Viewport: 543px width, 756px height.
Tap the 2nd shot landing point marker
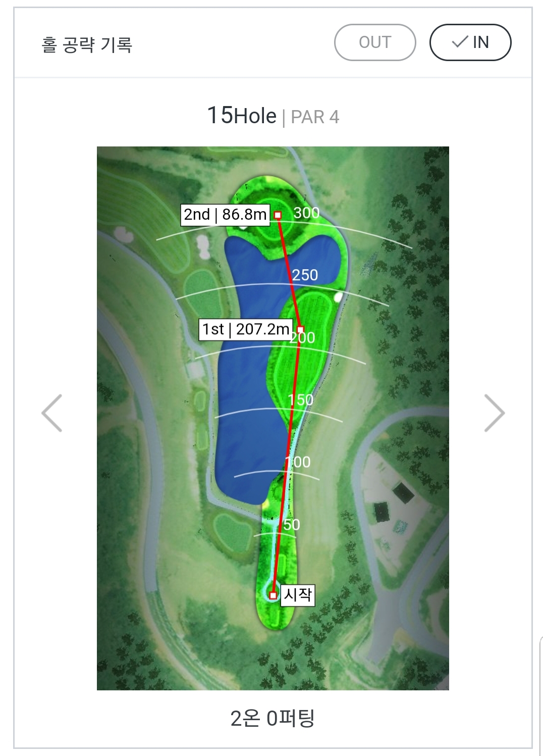(x=278, y=215)
